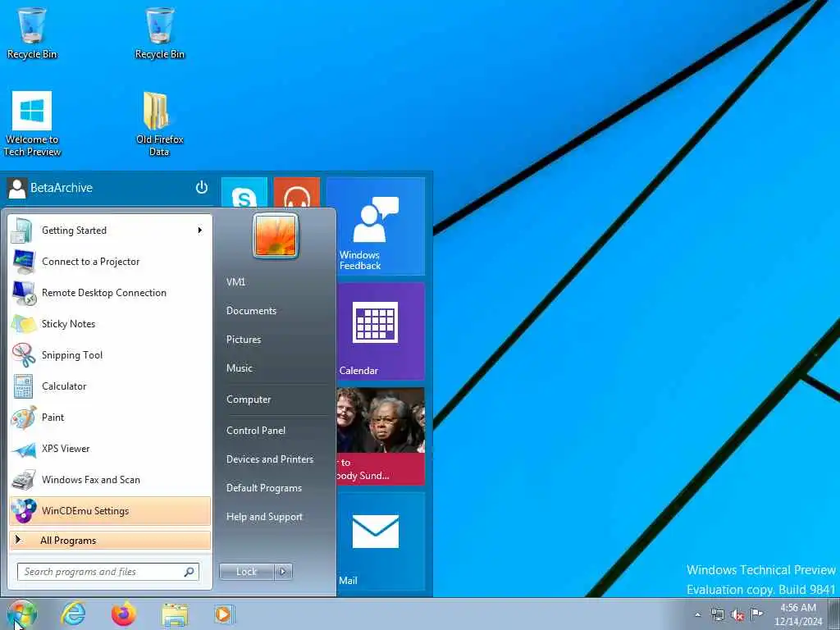Open the news photo live tile
Image resolution: width=840 pixels, height=630 pixels.
[x=381, y=436]
